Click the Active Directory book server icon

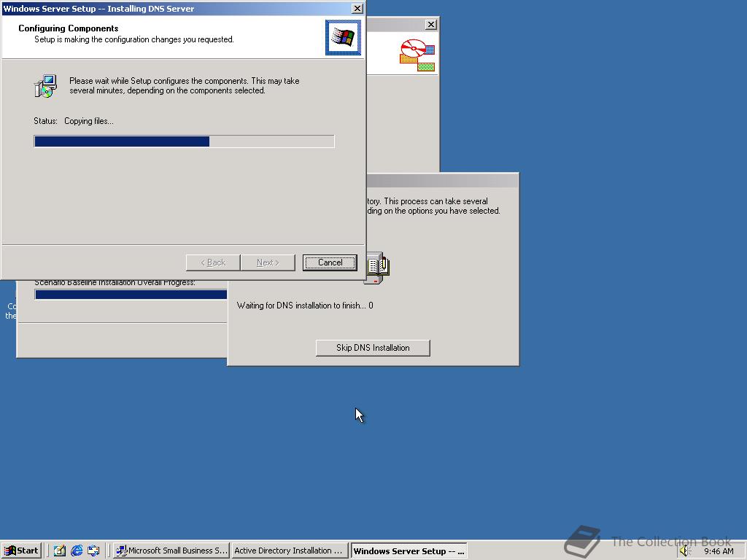[377, 268]
